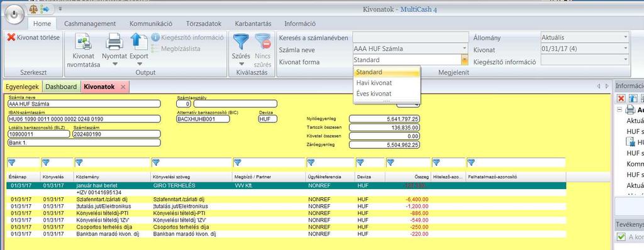
Task: Open the Home ribbon tab
Action: pyautogui.click(x=42, y=24)
